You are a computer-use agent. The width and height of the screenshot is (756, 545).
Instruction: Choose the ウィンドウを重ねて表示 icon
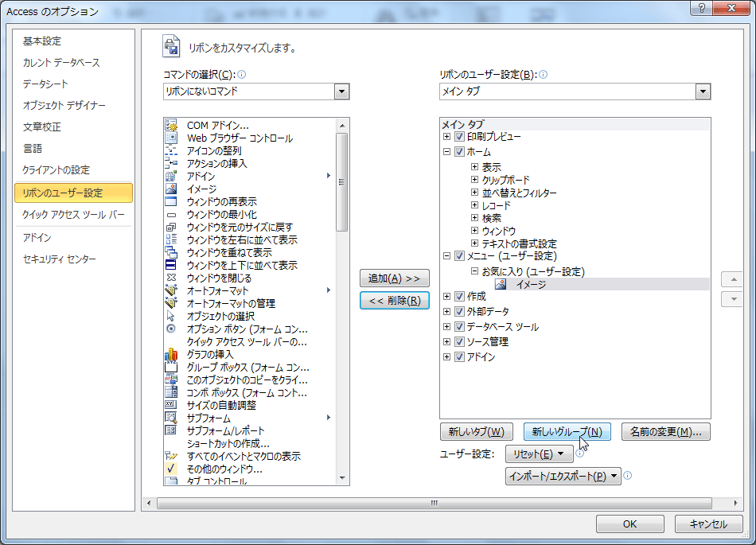pyautogui.click(x=171, y=252)
